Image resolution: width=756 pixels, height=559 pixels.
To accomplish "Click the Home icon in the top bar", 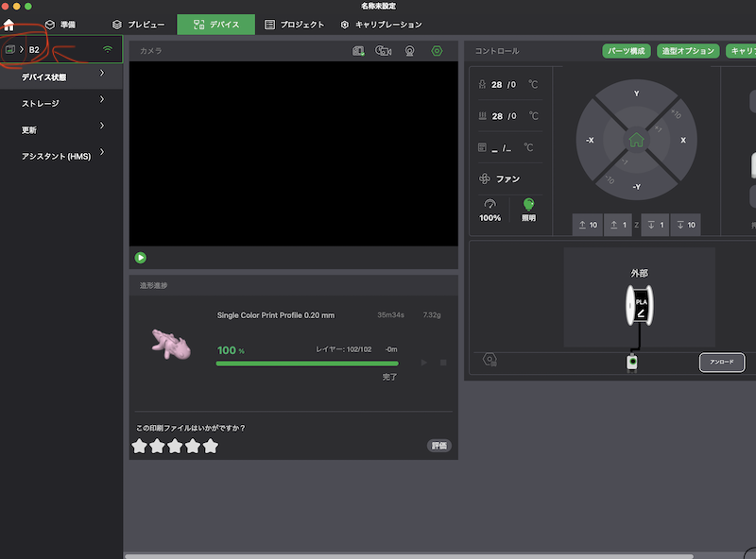I will 9,25.
